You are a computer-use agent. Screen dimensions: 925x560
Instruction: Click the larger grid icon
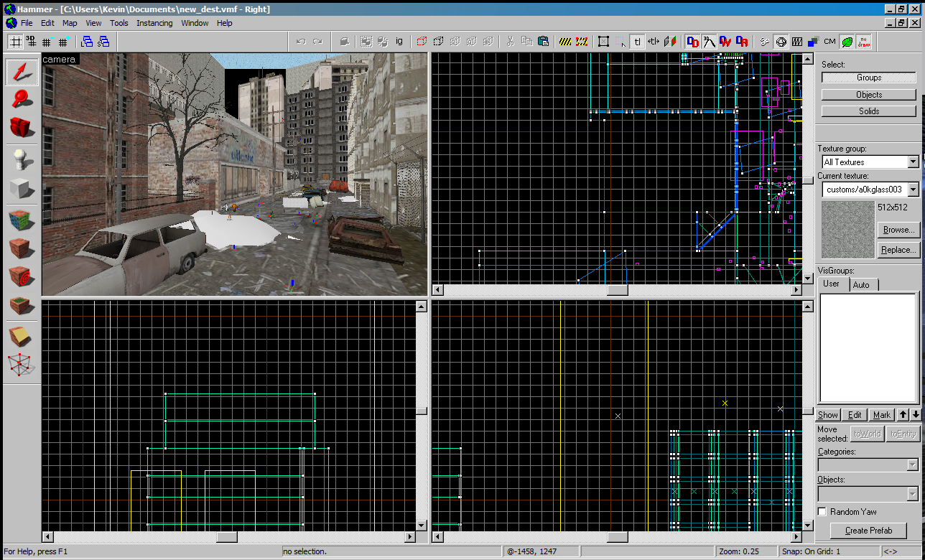(63, 42)
